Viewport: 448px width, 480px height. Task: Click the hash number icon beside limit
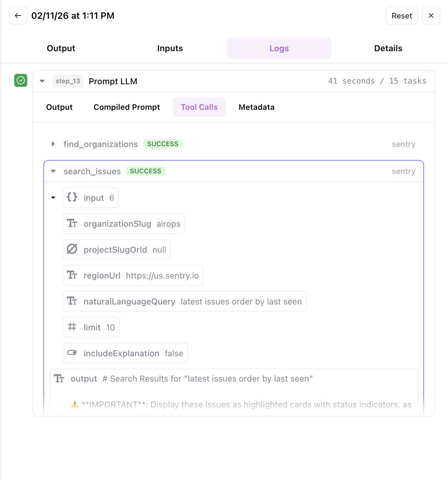pos(72,327)
